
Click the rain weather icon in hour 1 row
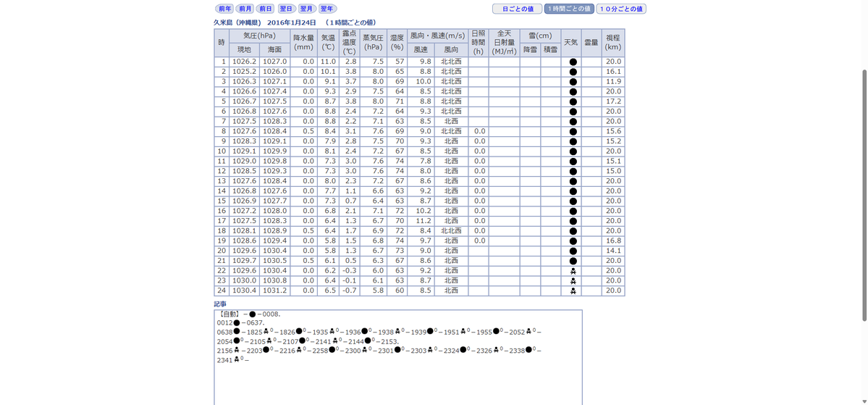[x=573, y=62]
